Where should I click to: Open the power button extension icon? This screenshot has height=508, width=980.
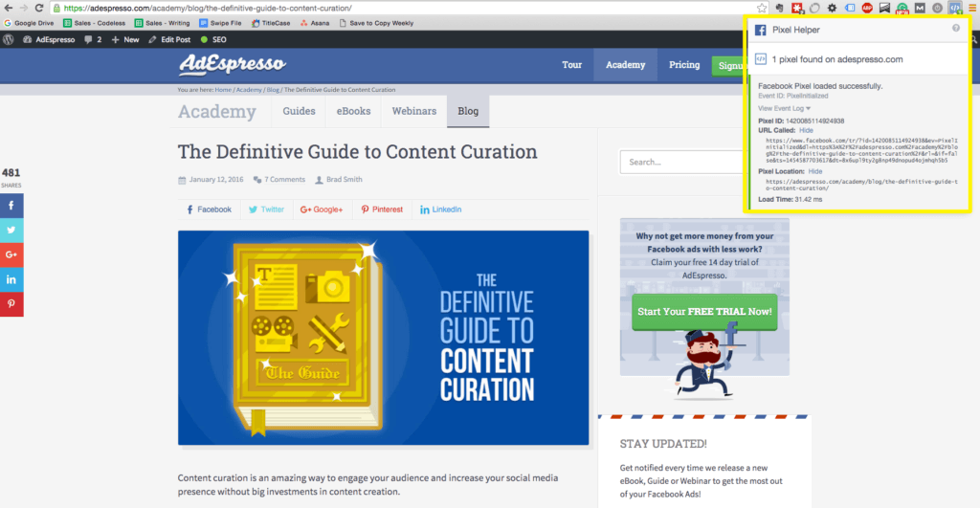pyautogui.click(x=937, y=8)
